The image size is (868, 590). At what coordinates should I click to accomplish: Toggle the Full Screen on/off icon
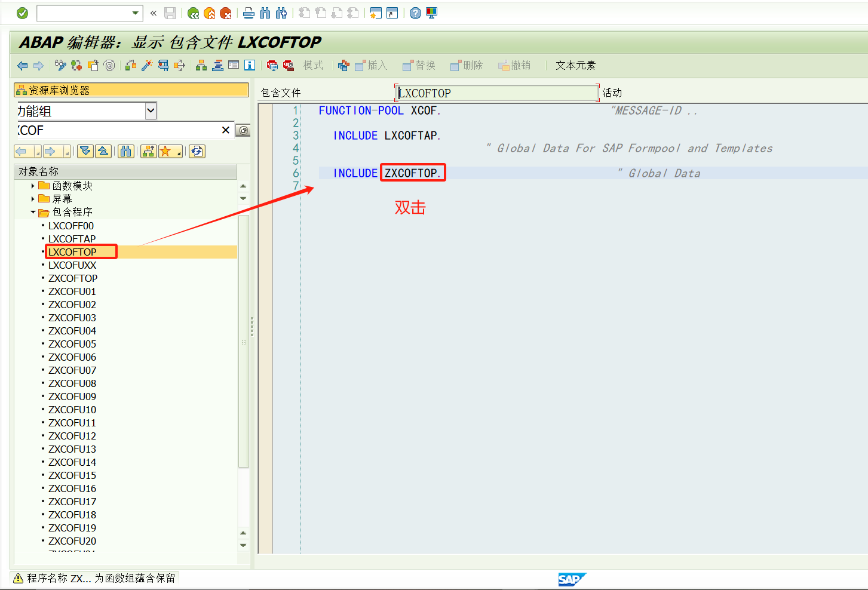pos(234,66)
